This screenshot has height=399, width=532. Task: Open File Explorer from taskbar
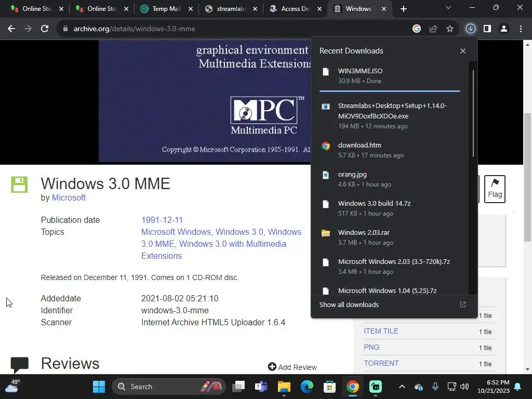coord(284,387)
